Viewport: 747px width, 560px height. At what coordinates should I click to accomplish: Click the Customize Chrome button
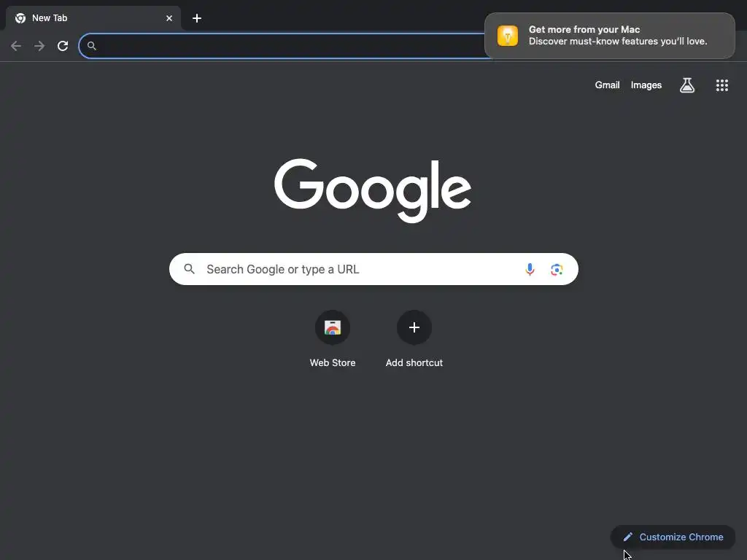click(673, 537)
